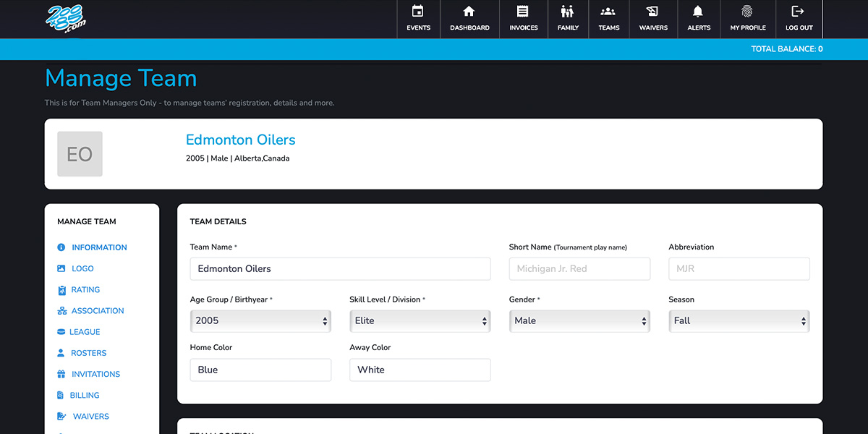
Task: Open My Profile fingerprint icon
Action: [x=747, y=12]
